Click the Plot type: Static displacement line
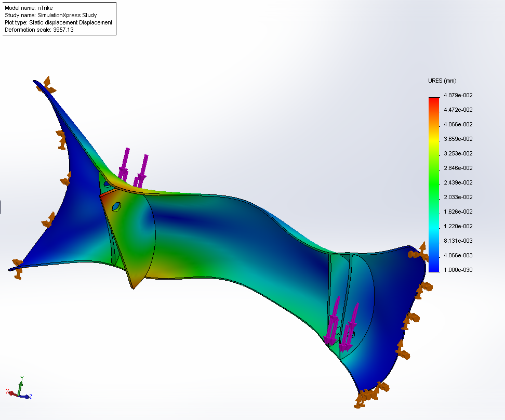 pos(58,22)
